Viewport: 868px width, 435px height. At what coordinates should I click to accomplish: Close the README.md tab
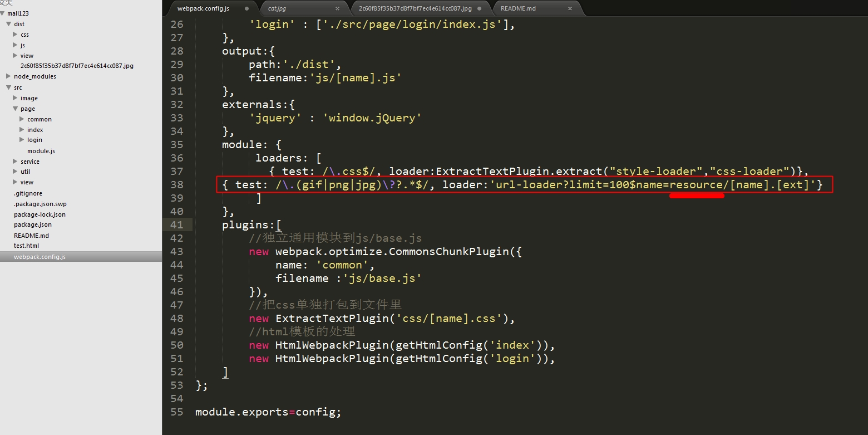coord(570,9)
